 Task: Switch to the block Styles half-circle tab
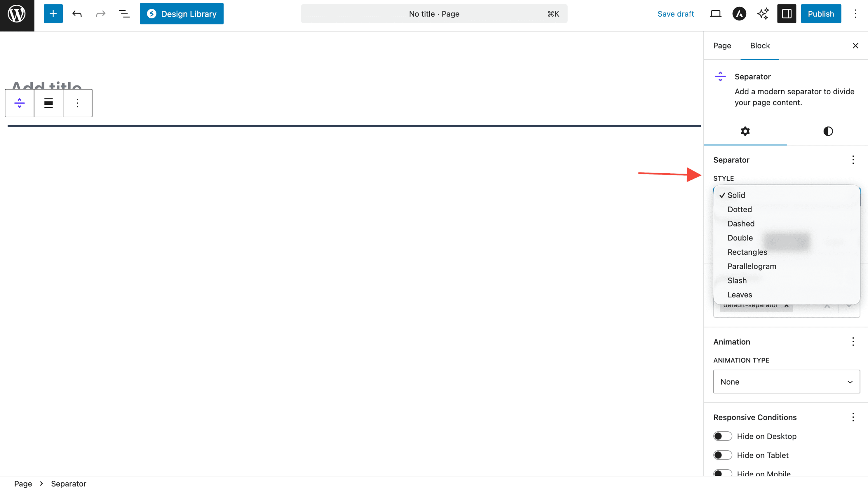tap(828, 131)
